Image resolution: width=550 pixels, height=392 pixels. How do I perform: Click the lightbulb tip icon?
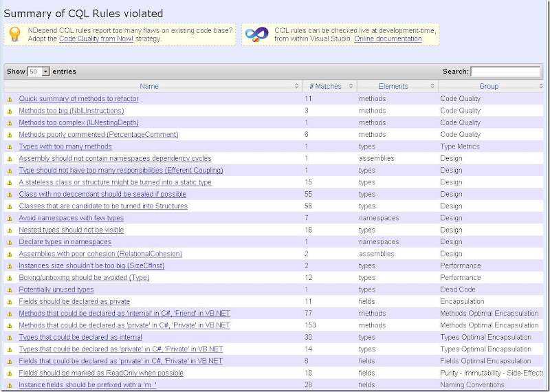pyautogui.click(x=15, y=34)
